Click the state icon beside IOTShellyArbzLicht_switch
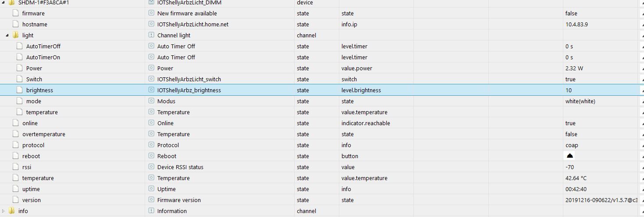This screenshot has height=217, width=644. [x=151, y=79]
